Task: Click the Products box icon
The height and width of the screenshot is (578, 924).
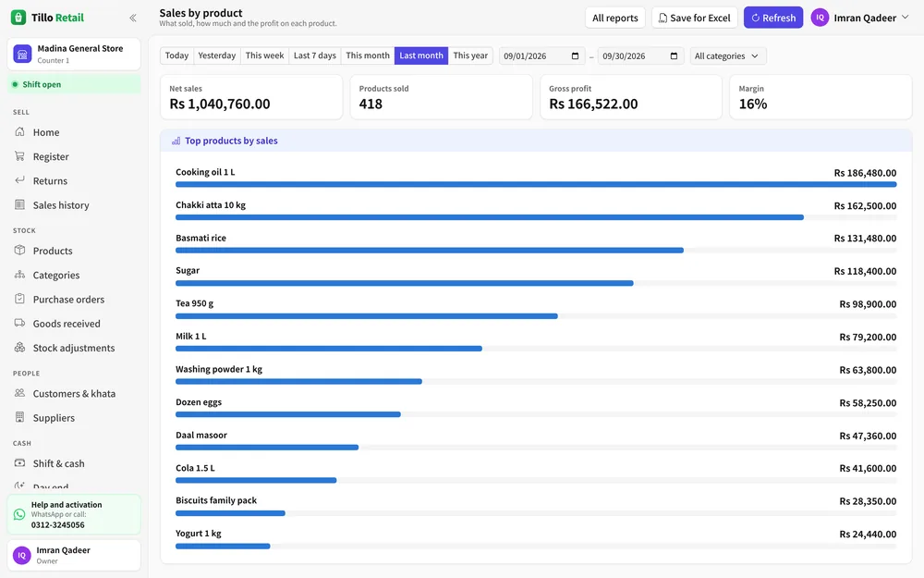Action: [19, 250]
